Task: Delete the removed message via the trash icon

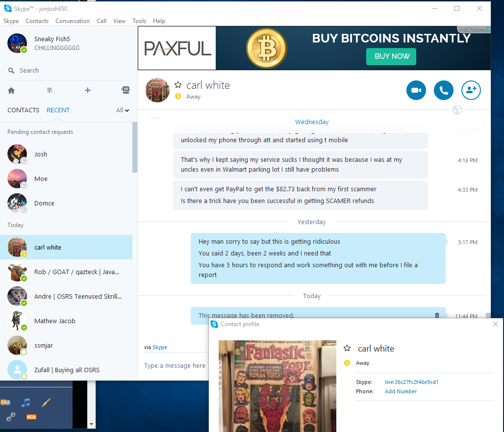Action: click(437, 315)
